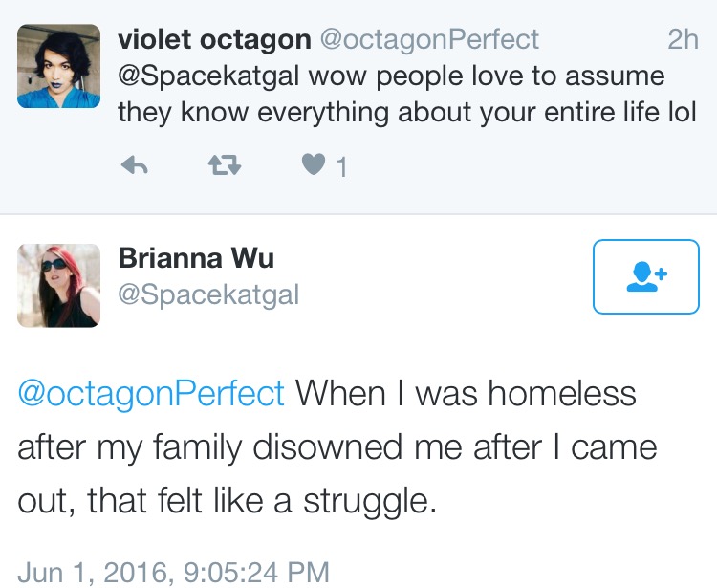Click the Jun 1, 2016 timestamp
This screenshot has height=588, width=717.
coord(173,572)
